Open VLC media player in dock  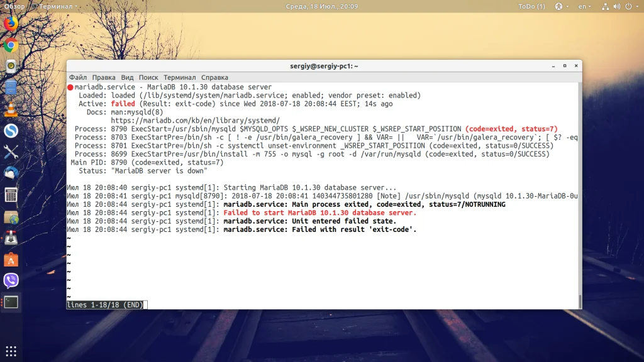[x=11, y=109]
